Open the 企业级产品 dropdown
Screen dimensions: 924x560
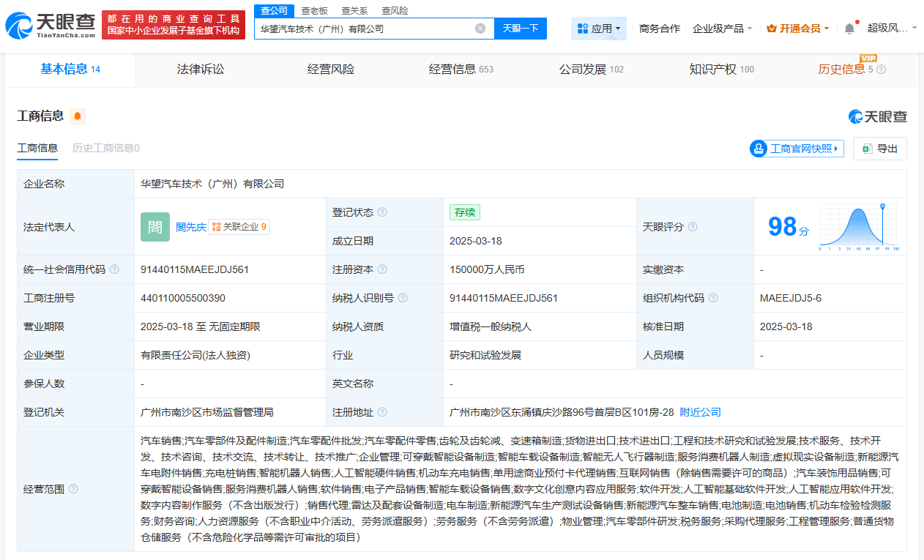click(x=721, y=27)
